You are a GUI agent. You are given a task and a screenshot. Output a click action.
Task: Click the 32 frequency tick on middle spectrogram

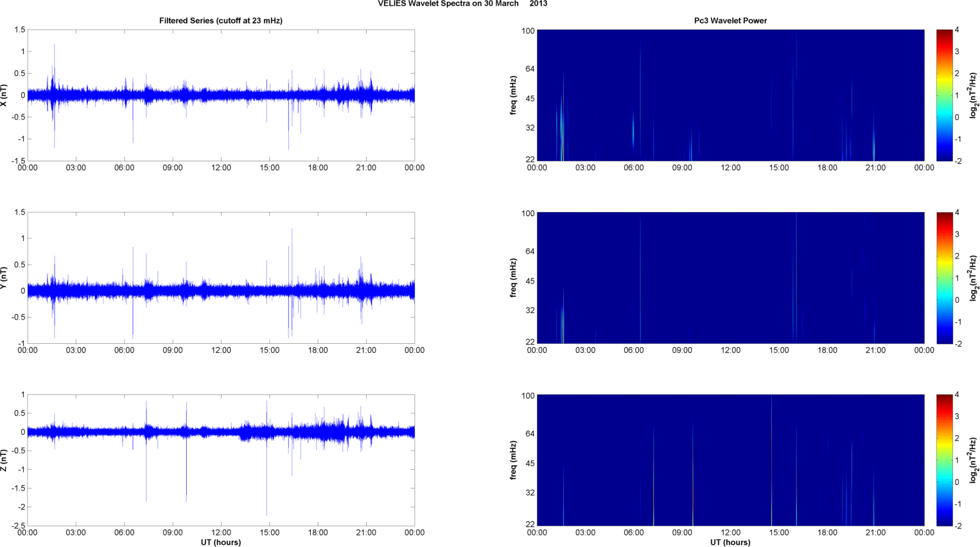(529, 310)
